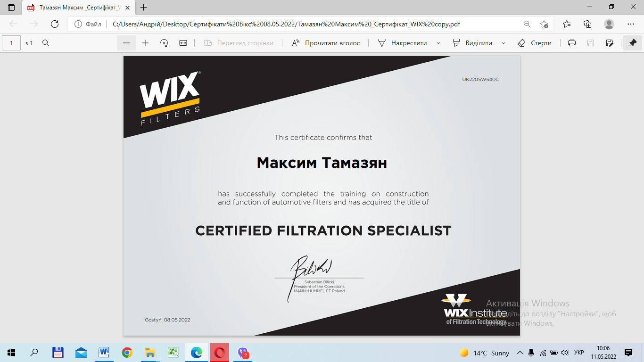Click Прочитати вголос read aloud button
Image resolution: width=644 pixels, height=362 pixels.
click(x=326, y=43)
